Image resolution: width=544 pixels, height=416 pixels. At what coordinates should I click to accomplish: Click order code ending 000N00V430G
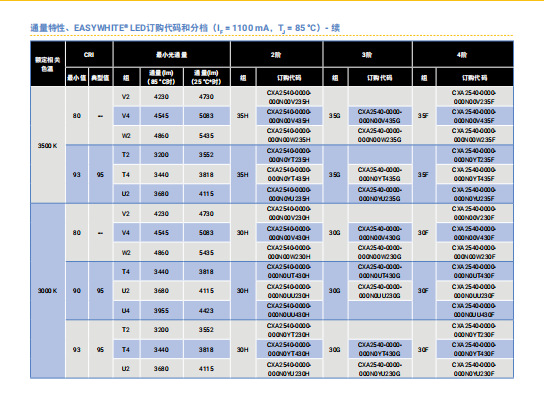380,233
